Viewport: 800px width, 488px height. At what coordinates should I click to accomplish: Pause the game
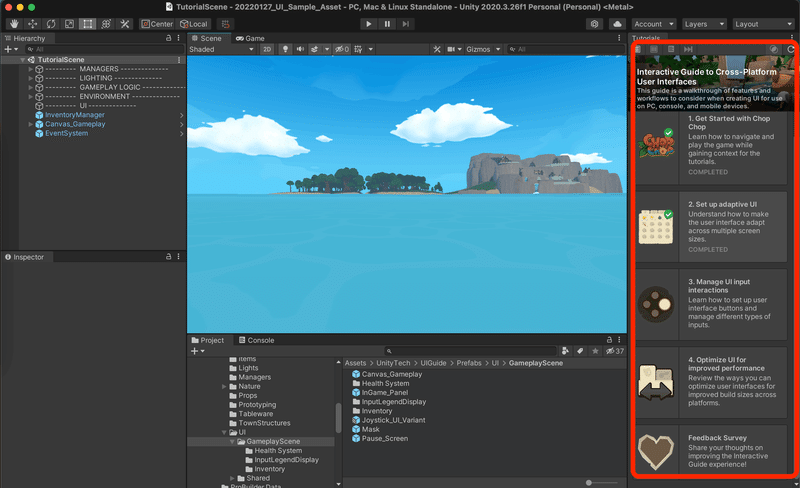(x=387, y=24)
